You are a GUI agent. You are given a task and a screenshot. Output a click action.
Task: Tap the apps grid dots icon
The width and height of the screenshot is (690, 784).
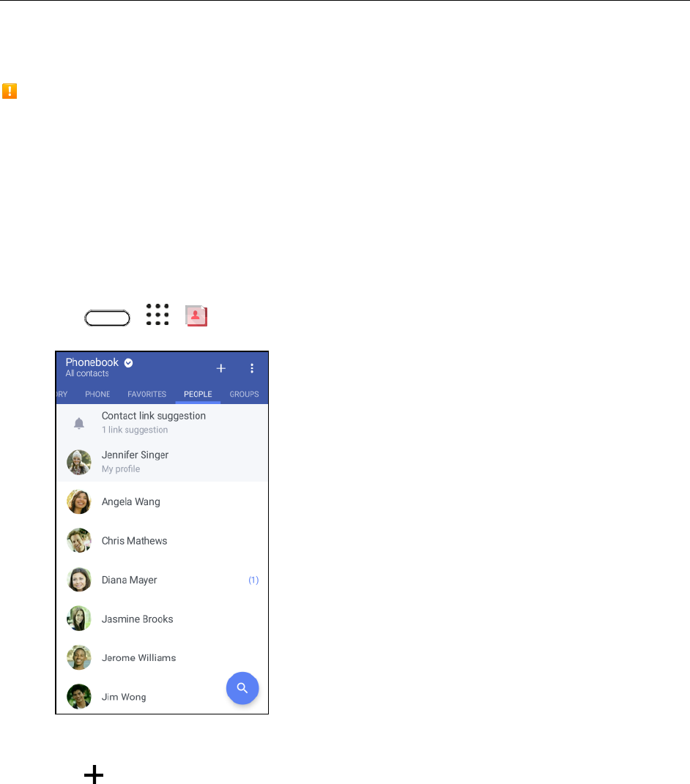pyautogui.click(x=157, y=315)
